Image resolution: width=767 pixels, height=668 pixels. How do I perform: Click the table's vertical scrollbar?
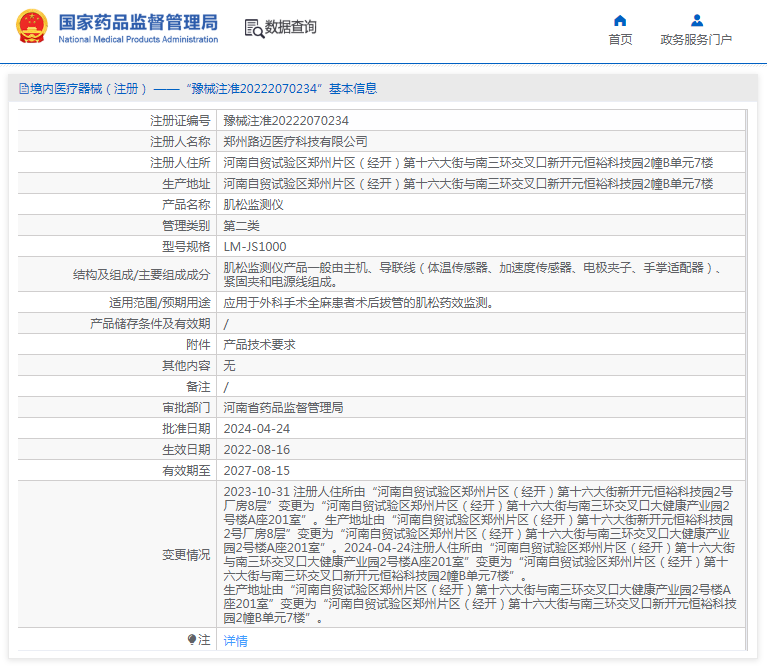pyautogui.click(x=747, y=380)
